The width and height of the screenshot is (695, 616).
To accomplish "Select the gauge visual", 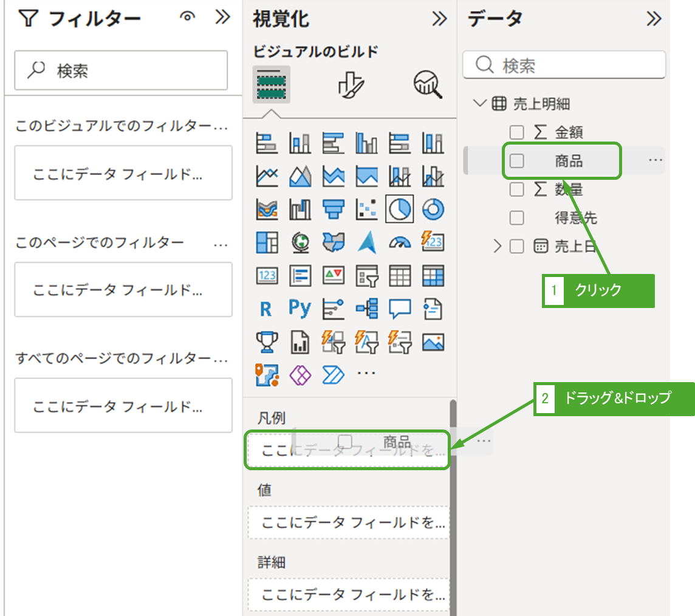I will 400,242.
